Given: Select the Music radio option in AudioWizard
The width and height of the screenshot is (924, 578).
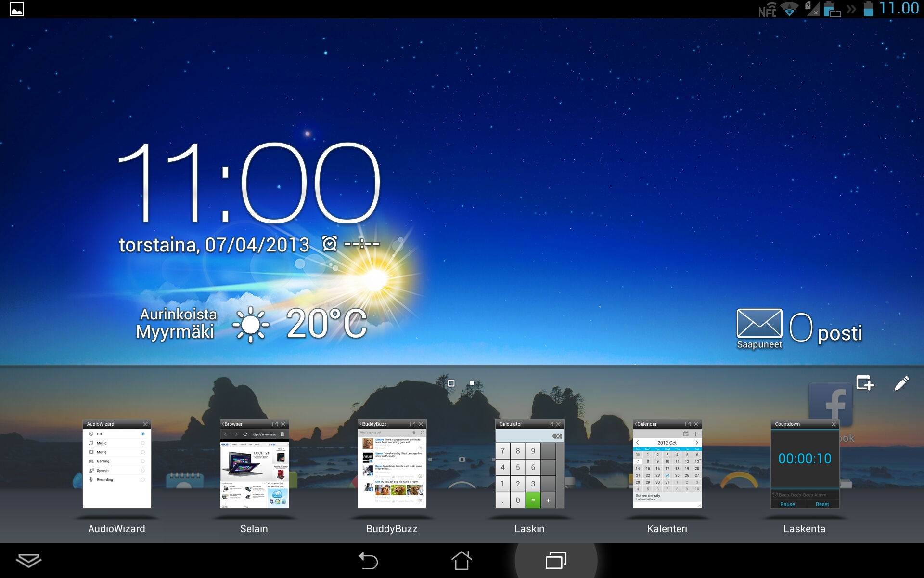Looking at the screenshot, I should [x=143, y=443].
